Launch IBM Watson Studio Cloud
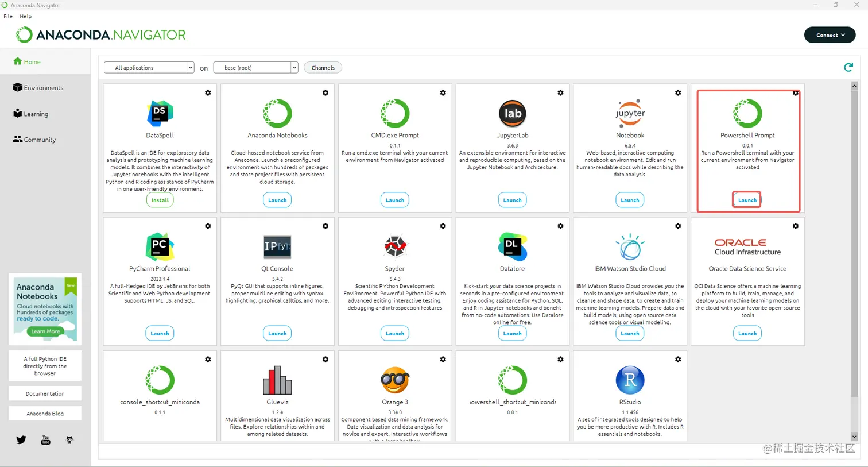The image size is (868, 467). 630,333
